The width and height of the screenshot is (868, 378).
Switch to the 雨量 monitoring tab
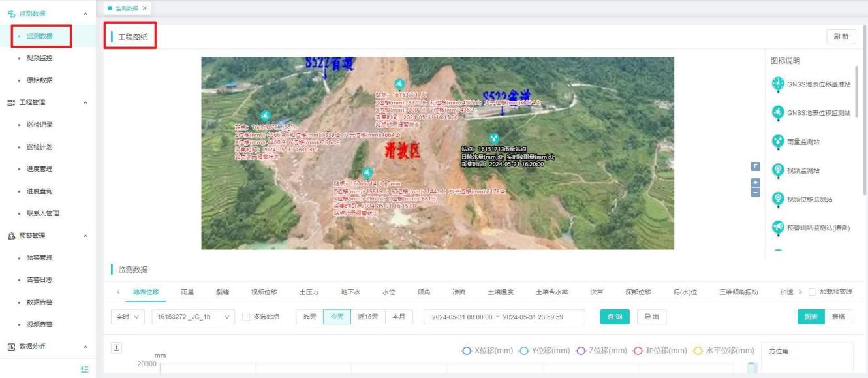pos(187,292)
